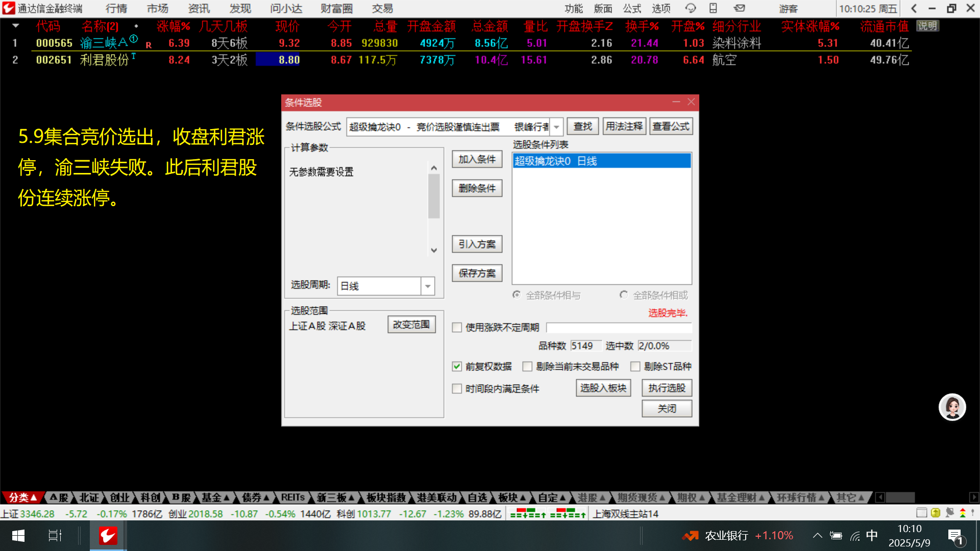Open the 公式 menu
This screenshot has height=551, width=980.
pos(631,8)
